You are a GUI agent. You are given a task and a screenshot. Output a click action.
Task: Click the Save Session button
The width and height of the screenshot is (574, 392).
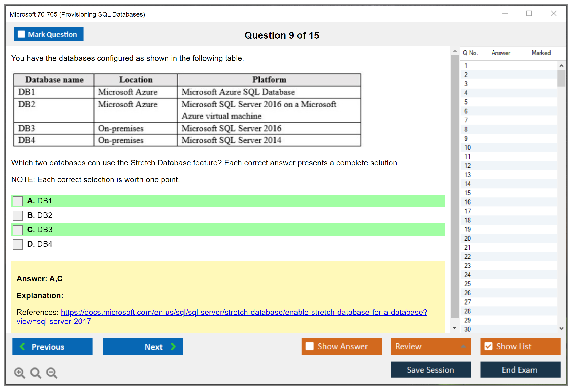431,370
